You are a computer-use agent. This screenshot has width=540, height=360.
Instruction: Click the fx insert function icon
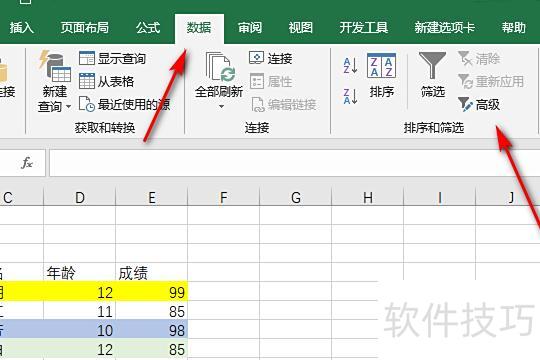point(27,163)
